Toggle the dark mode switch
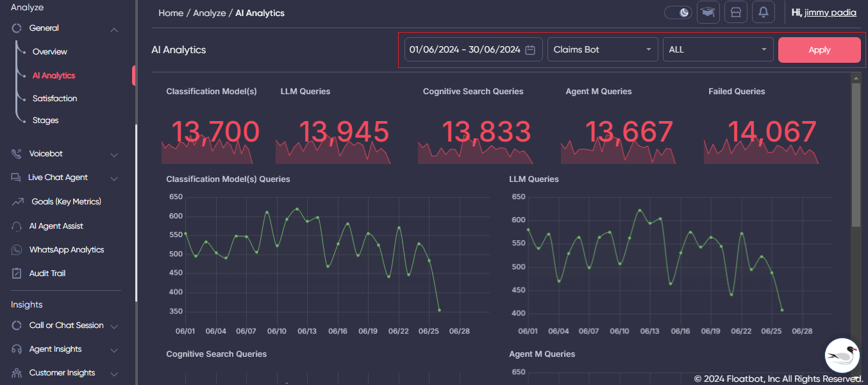 (x=678, y=12)
